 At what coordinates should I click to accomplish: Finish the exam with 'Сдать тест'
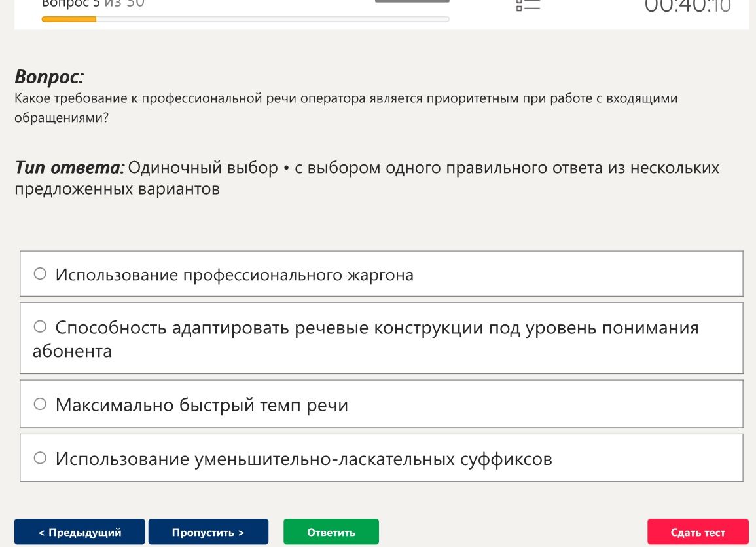698,532
